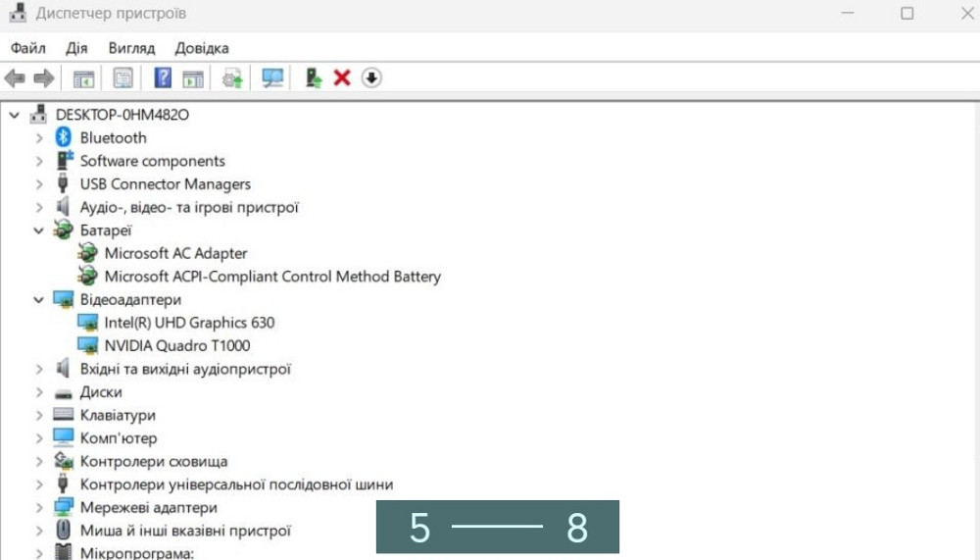
Task: Click the blue Help question mark icon
Action: pos(163,77)
